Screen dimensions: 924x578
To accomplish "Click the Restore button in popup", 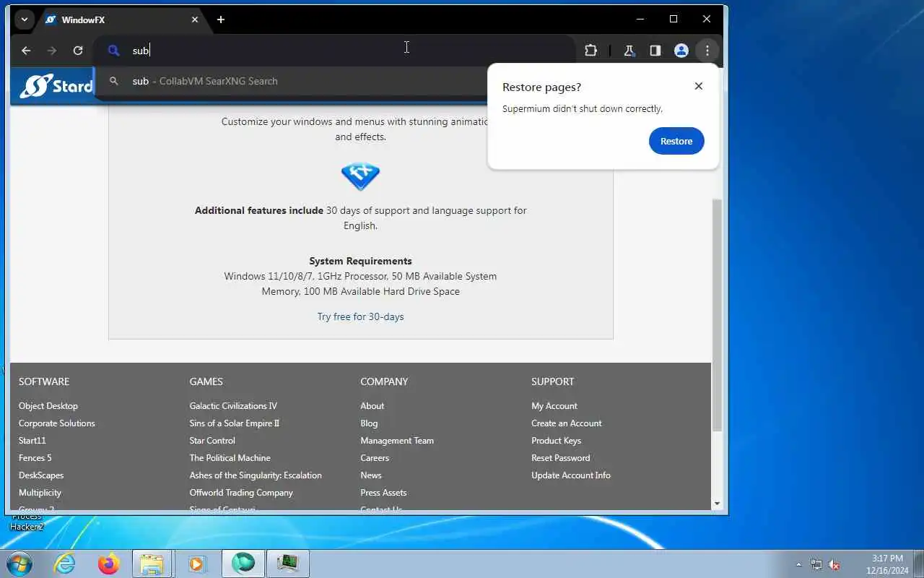I will coord(676,141).
